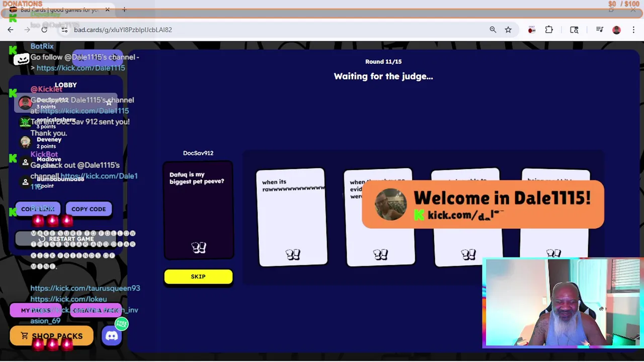Open site information icon beside URL
The image size is (644, 362).
64,30
